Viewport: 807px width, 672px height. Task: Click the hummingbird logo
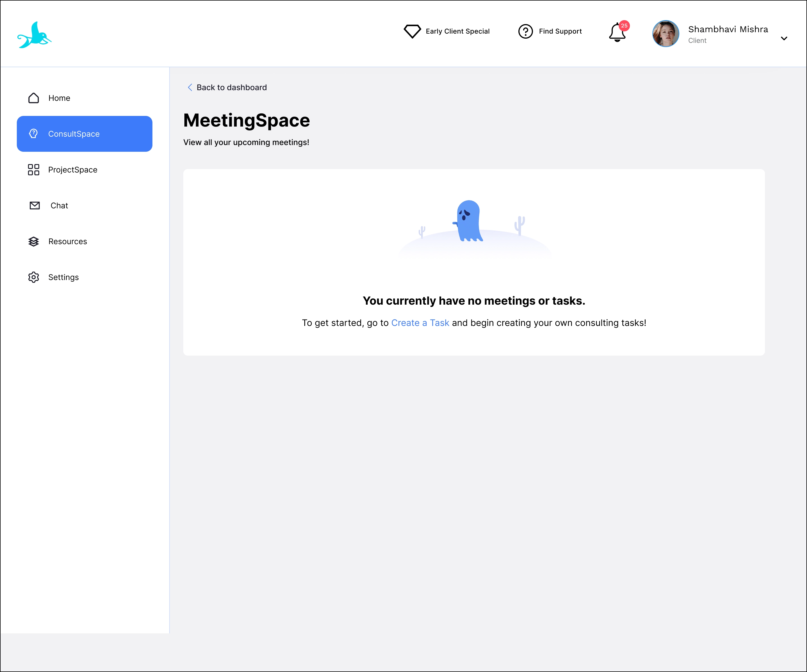[34, 35]
